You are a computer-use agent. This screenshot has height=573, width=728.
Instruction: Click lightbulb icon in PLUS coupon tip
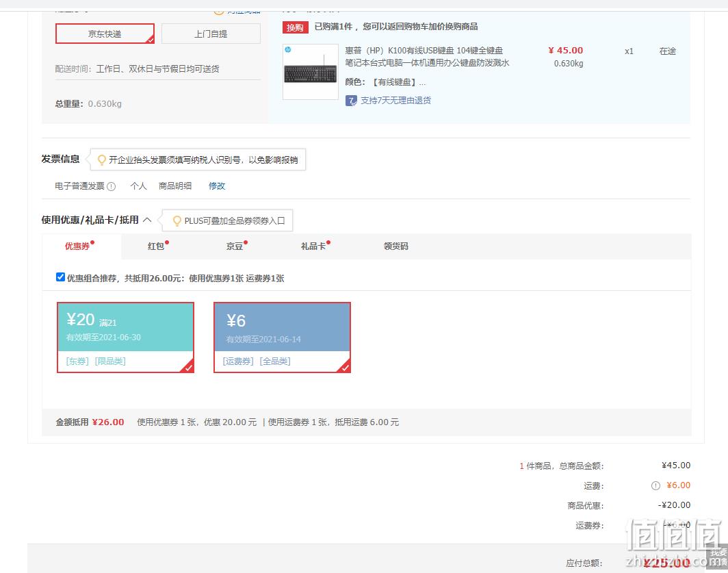pos(177,220)
